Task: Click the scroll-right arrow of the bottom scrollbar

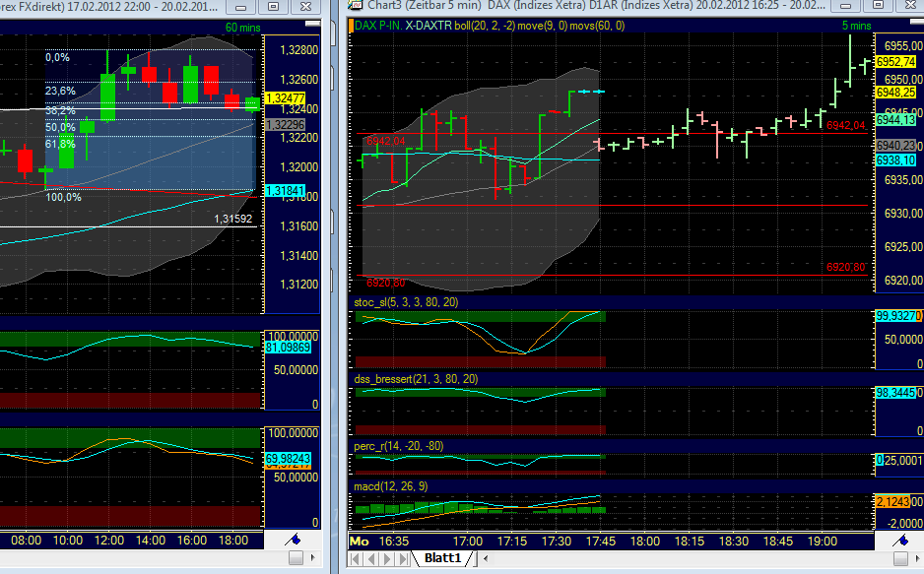Action: (x=917, y=557)
